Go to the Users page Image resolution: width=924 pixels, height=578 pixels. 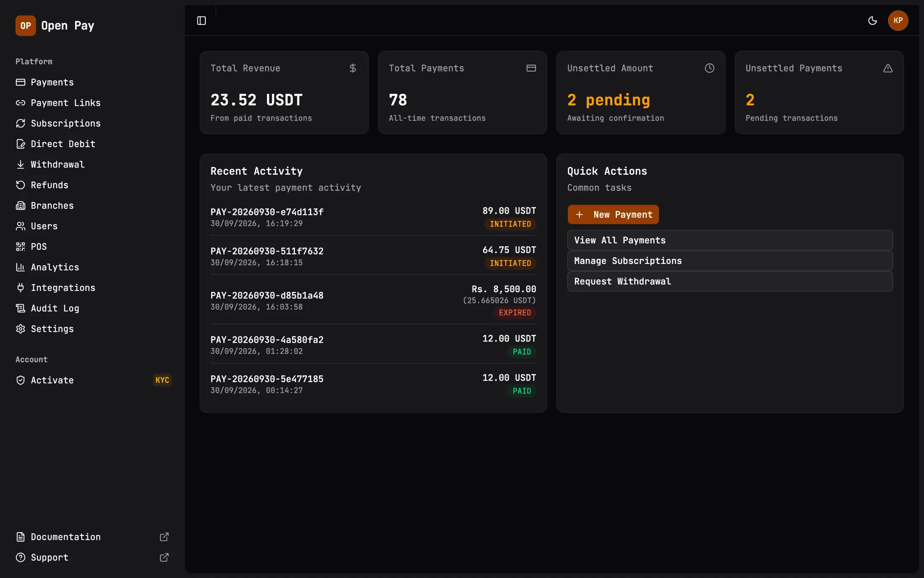tap(92, 226)
